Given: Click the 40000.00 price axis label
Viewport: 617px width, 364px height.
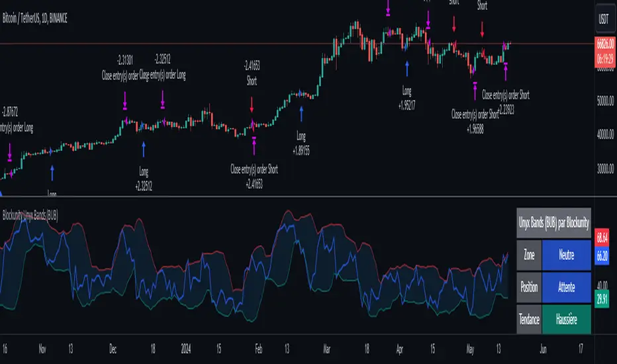Looking at the screenshot, I should pos(605,134).
